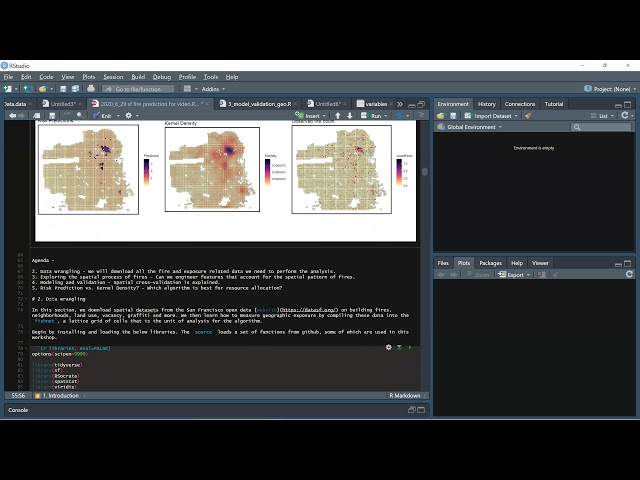
Task: Show more tabs with double chevron
Action: pos(400,104)
